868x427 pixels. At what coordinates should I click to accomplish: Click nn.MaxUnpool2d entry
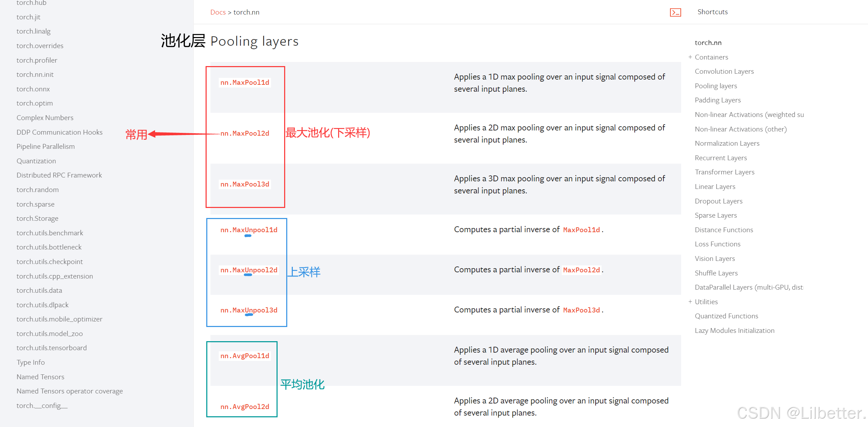[x=249, y=270]
